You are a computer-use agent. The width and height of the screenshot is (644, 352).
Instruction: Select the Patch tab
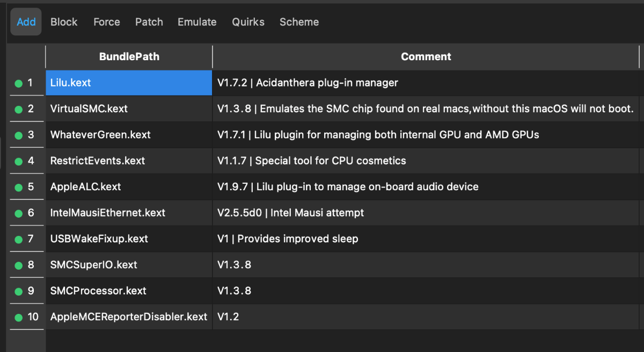click(149, 22)
